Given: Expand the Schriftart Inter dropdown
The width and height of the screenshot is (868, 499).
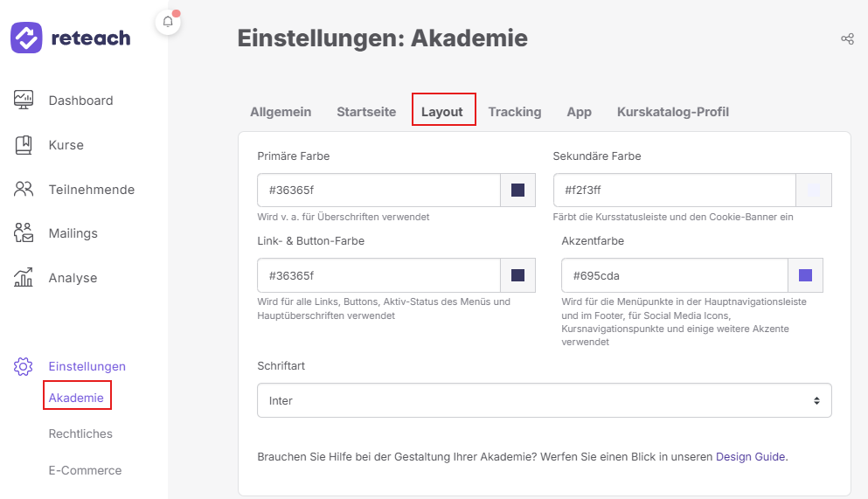Looking at the screenshot, I should (x=545, y=400).
